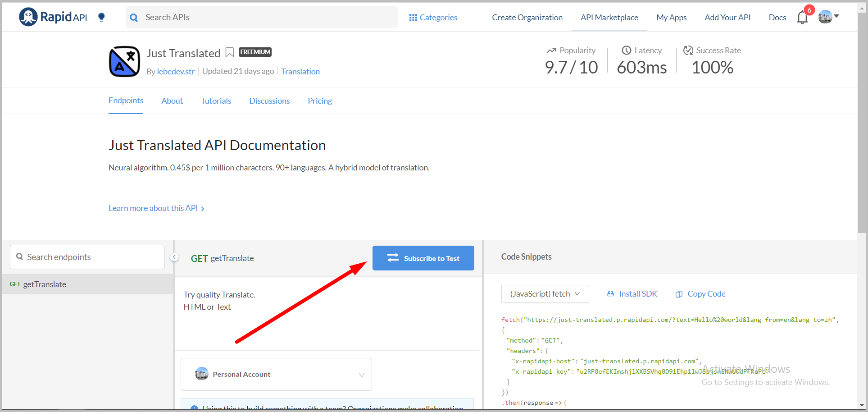Switch to the About tab
This screenshot has height=412, width=868.
172,101
